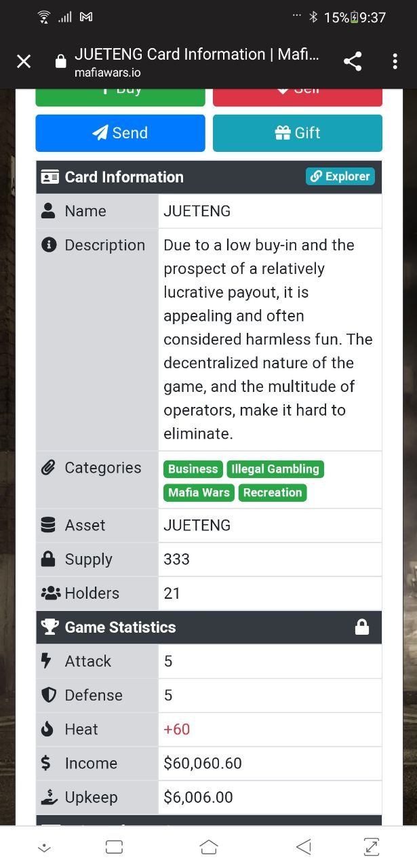Tap the Android back triangle icon
Image resolution: width=417 pixels, height=868 pixels.
click(x=304, y=846)
